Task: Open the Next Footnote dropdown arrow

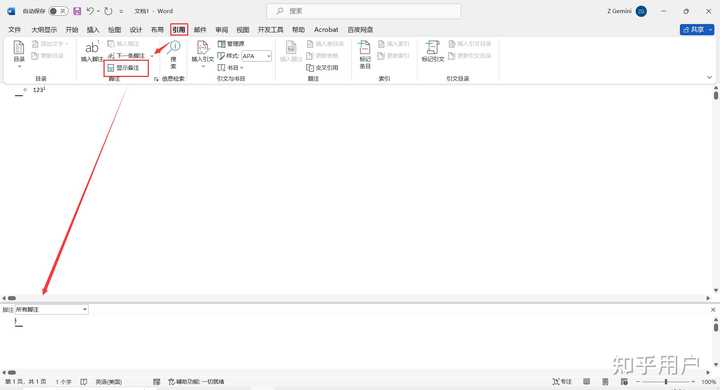Action: (x=152, y=56)
